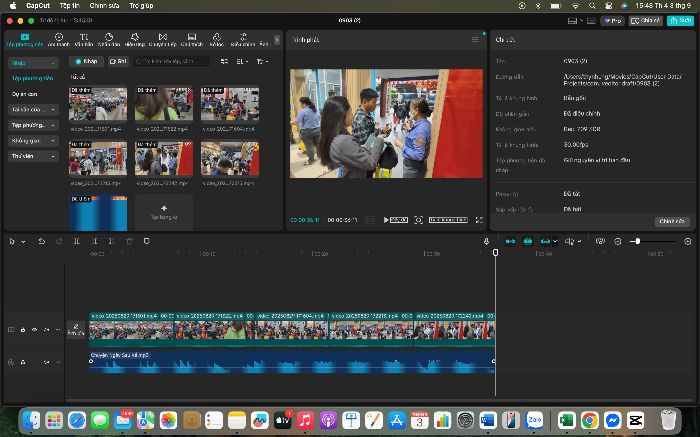
Task: Open the pointer tool mode dropdown
Action: (x=23, y=241)
